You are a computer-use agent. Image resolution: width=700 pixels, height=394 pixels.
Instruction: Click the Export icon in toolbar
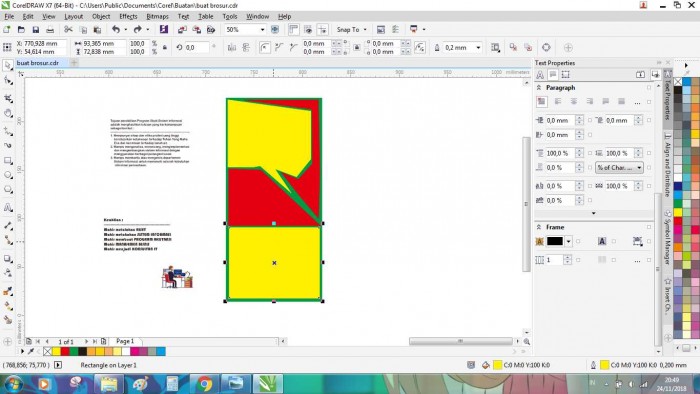tap(196, 29)
